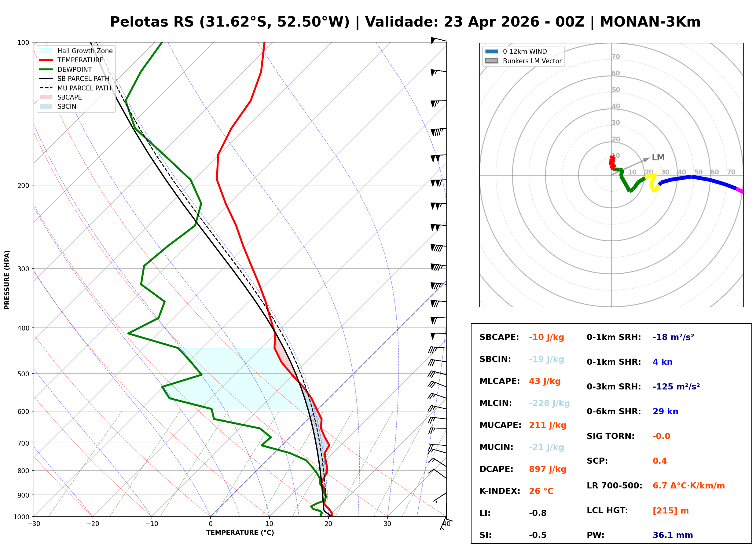Click the DCAPE value 897 J/kg
Screen dimensions: 756x559
coord(547,469)
